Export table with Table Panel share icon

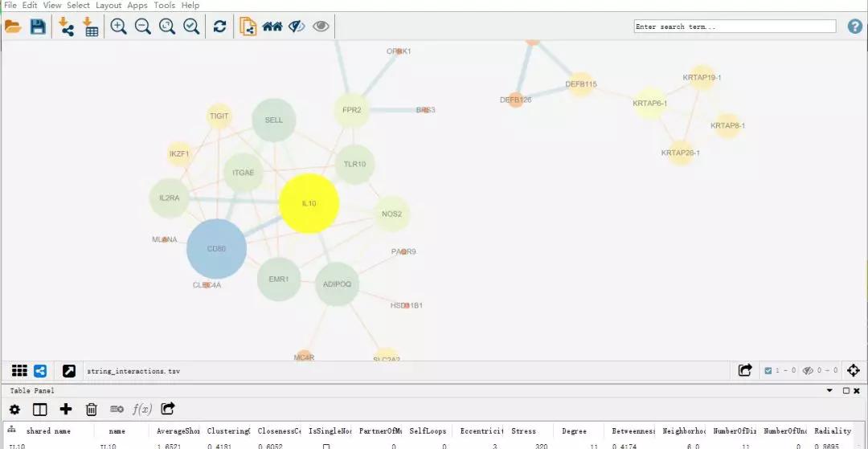pos(168,409)
